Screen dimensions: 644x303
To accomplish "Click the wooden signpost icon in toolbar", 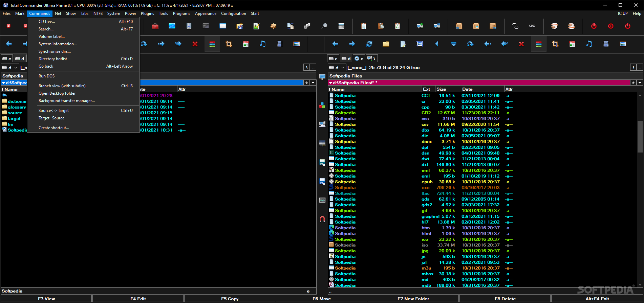I will 274,26.
